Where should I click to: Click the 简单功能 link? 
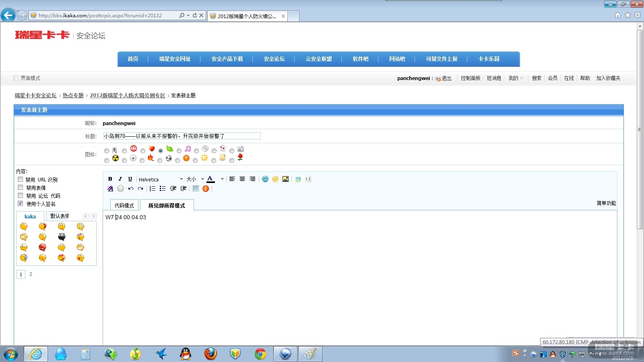[606, 203]
